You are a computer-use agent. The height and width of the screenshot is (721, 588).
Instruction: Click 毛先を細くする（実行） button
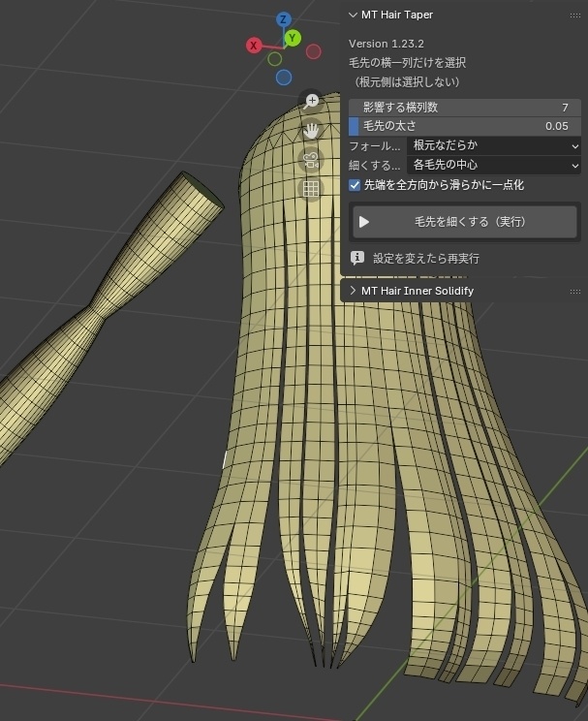pos(465,222)
